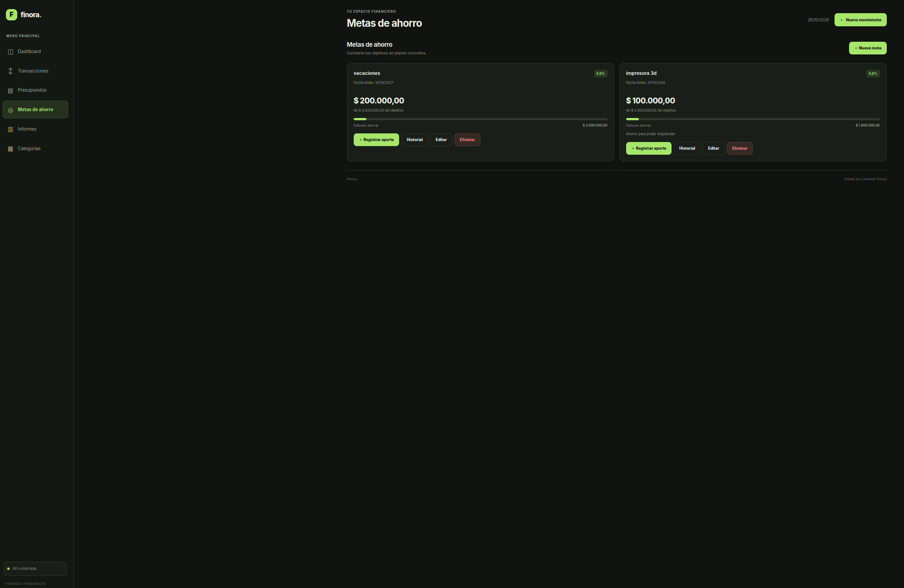Click the $ 200.000,00 saved amount
The image size is (904, 588).
[x=379, y=101]
